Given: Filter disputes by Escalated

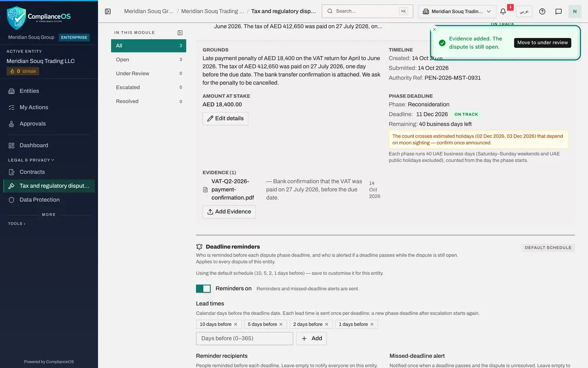Looking at the screenshot, I should (148, 87).
